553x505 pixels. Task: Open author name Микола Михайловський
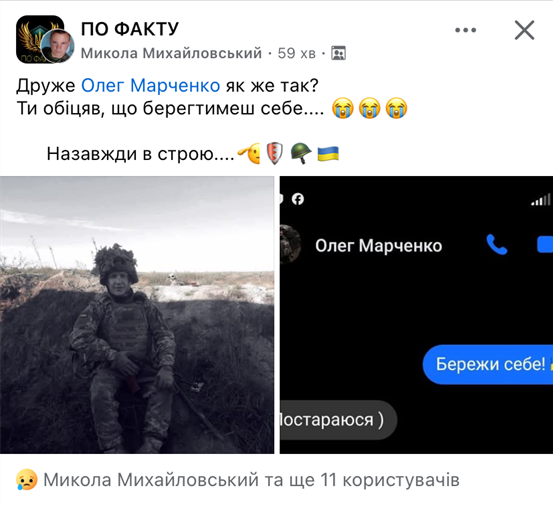[171, 53]
